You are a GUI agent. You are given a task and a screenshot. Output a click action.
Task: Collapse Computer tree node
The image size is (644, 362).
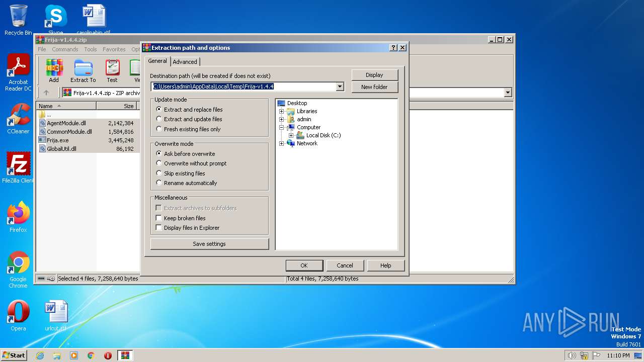(282, 127)
